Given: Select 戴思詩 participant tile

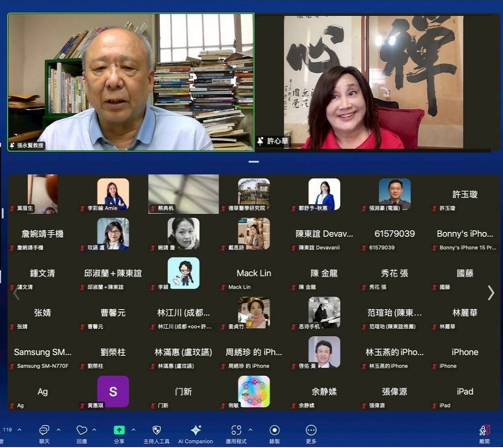Looking at the screenshot, I should pos(254,234).
